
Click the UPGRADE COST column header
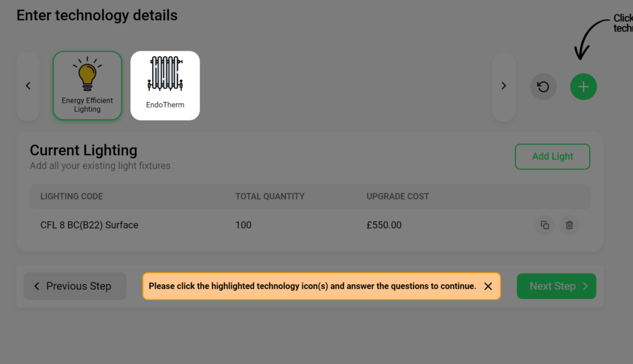(x=397, y=197)
